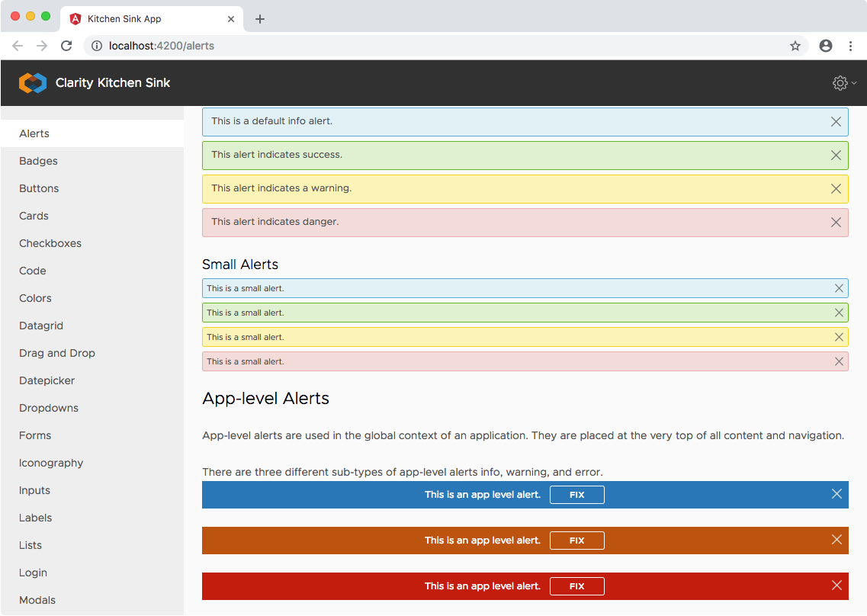Click FIX in the orange app-level alert
Screen dimensions: 867x616
pyautogui.click(x=576, y=541)
